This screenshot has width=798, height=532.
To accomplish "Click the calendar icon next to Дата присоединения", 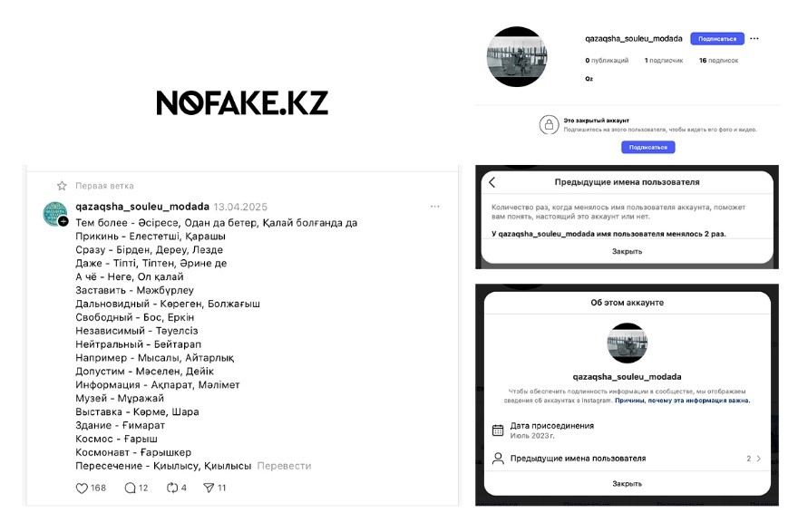I will coord(497,430).
